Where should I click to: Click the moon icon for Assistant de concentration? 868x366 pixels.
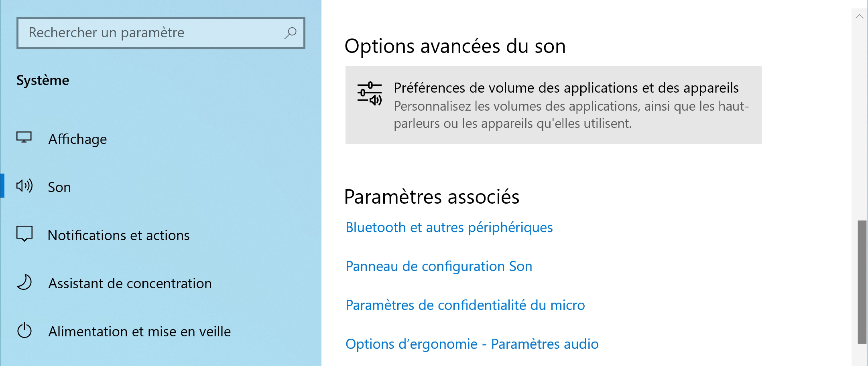tap(24, 282)
